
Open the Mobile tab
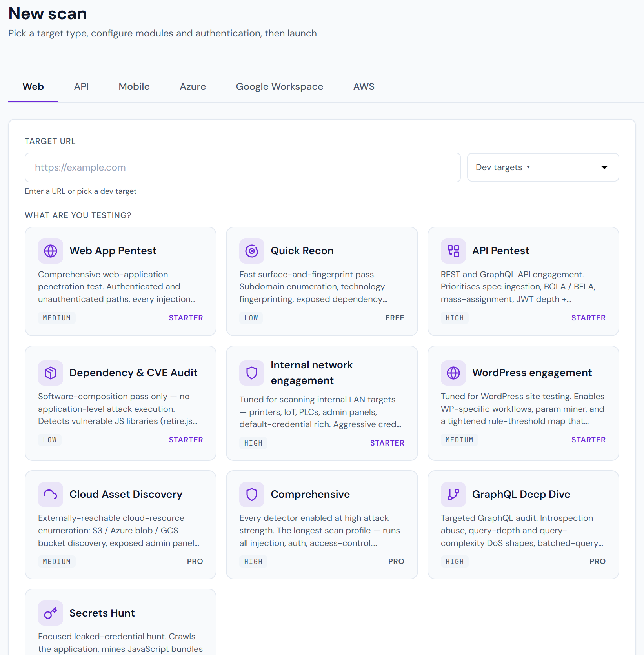pyautogui.click(x=134, y=87)
